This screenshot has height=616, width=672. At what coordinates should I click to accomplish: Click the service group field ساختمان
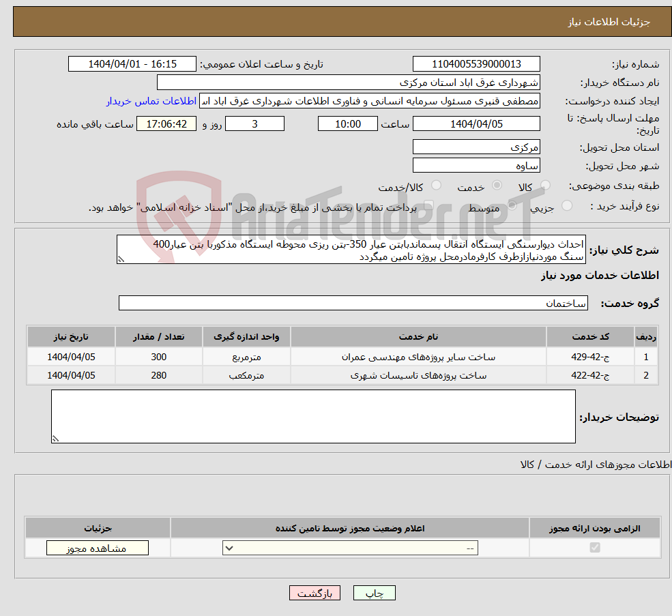click(x=353, y=303)
